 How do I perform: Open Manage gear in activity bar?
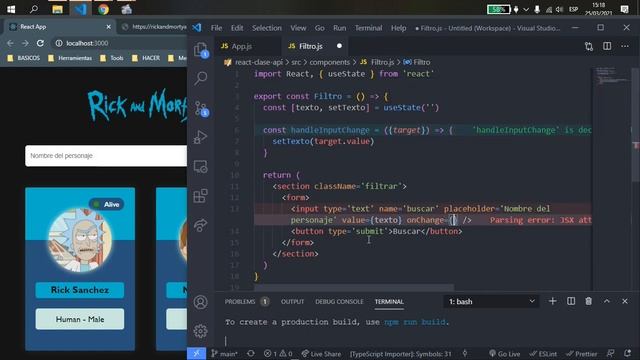(x=200, y=331)
